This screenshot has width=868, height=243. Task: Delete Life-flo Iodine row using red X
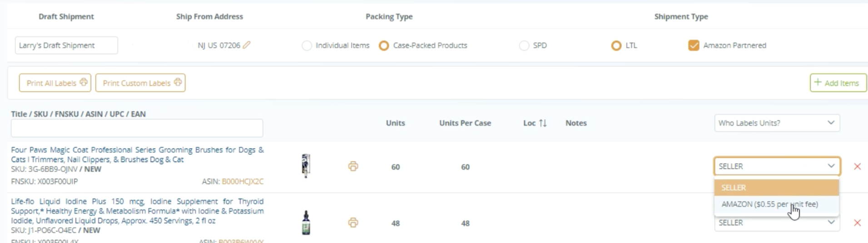point(857,223)
